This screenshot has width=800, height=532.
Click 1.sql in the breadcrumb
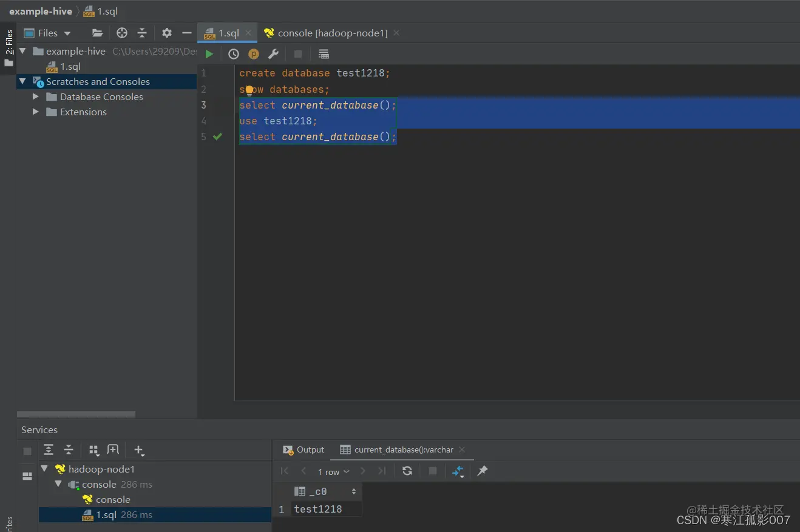click(x=101, y=11)
